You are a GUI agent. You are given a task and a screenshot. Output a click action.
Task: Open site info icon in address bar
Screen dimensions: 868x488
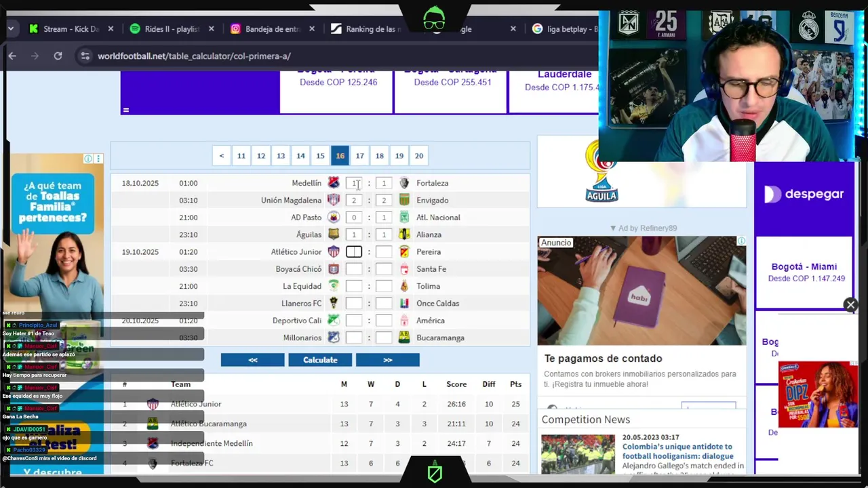pyautogui.click(x=85, y=56)
